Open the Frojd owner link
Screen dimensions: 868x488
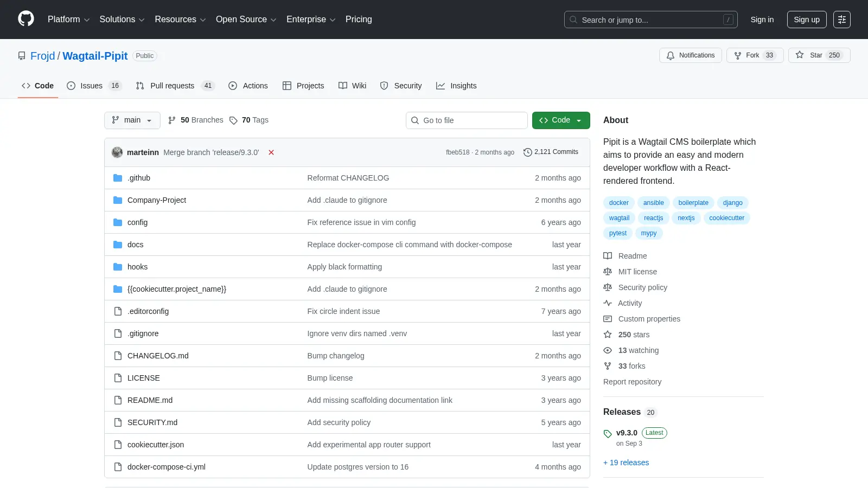[43, 56]
